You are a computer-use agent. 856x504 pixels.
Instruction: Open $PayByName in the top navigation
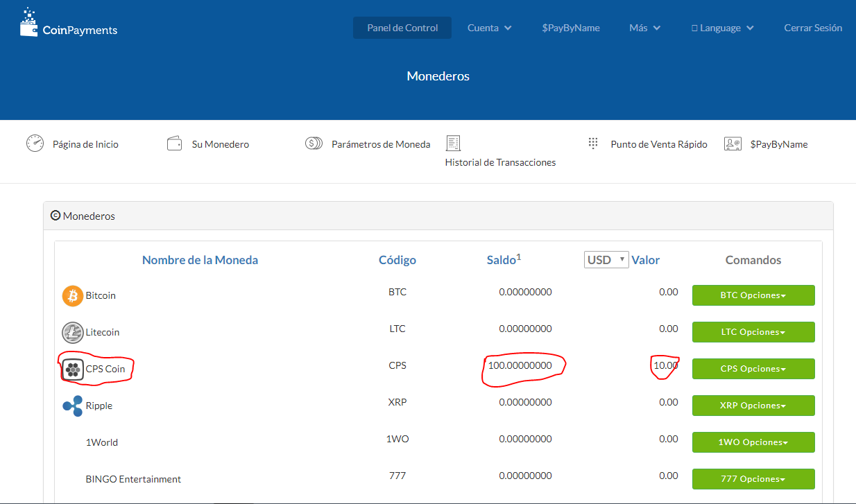click(x=571, y=28)
